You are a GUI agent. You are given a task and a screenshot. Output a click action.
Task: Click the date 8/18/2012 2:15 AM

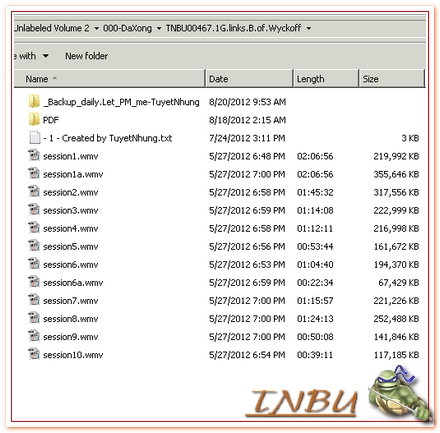(x=247, y=120)
